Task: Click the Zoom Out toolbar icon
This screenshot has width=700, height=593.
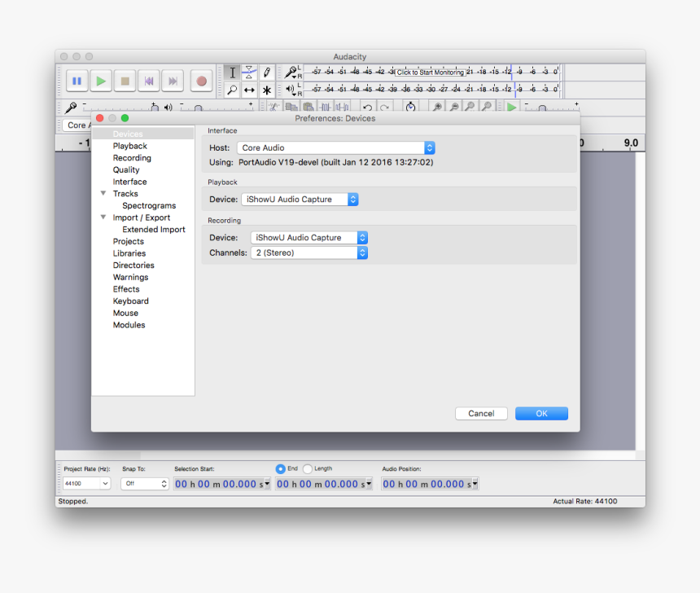Action: tap(454, 107)
